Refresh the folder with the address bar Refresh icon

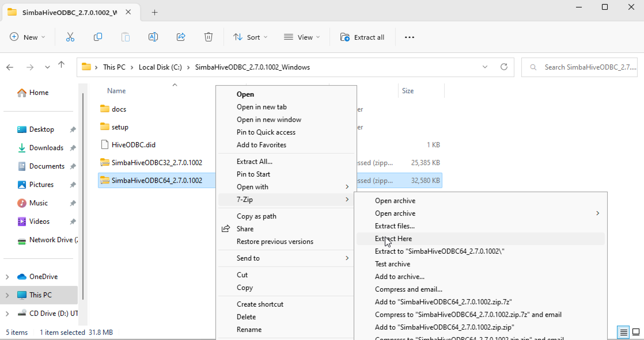point(504,67)
